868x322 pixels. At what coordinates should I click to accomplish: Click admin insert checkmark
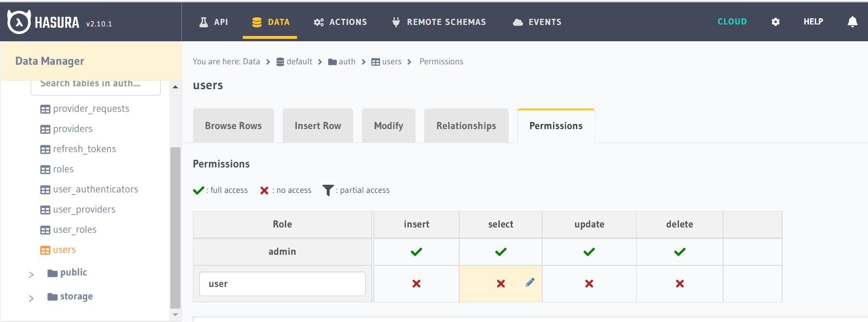(x=416, y=251)
